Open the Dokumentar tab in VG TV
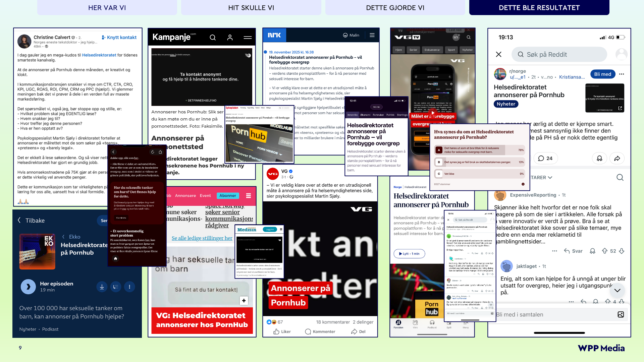The width and height of the screenshot is (644, 362). tap(432, 50)
